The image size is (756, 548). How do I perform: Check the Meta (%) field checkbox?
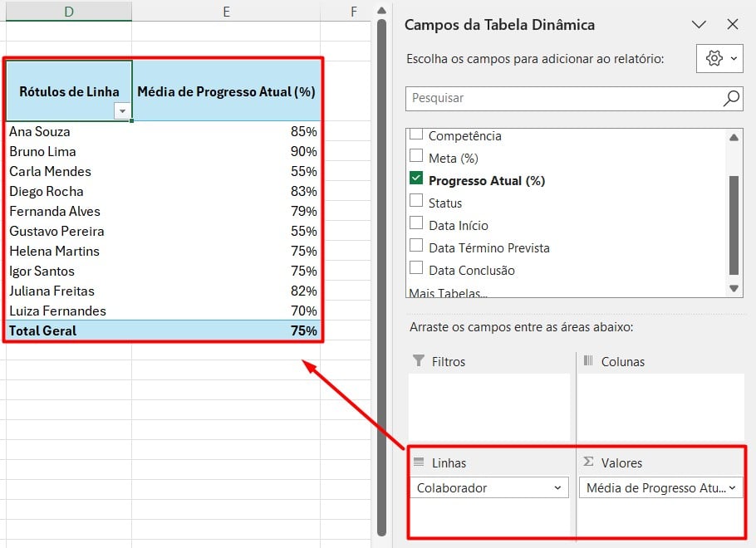(x=415, y=155)
